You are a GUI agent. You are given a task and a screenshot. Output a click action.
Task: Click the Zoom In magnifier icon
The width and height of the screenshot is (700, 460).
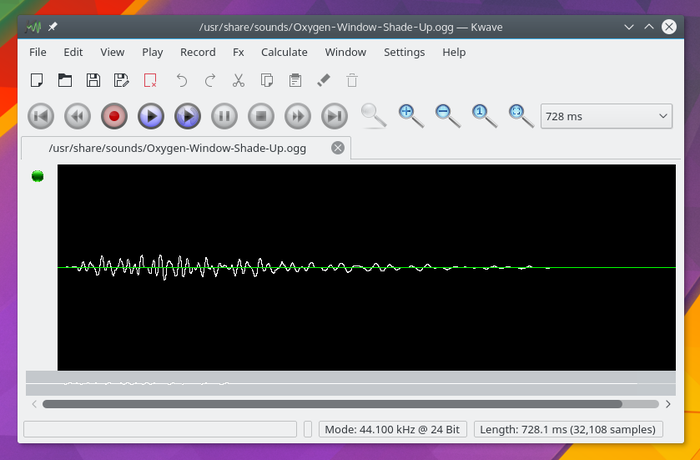[x=410, y=115]
